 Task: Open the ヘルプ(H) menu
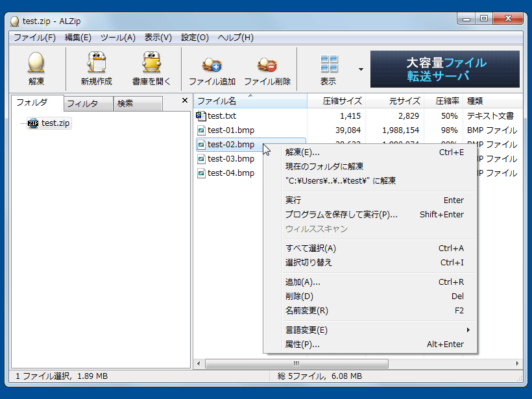[x=236, y=38]
